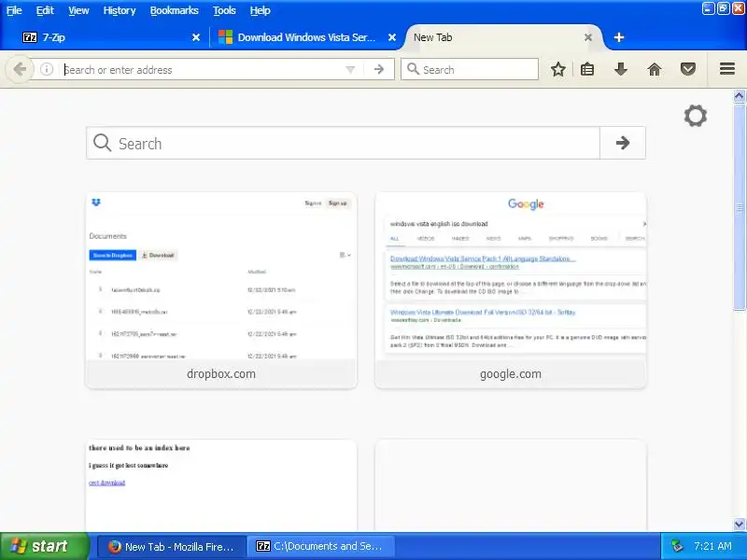Click the Dropbox logo in the dropbox tile
The image size is (747, 560).
[96, 203]
